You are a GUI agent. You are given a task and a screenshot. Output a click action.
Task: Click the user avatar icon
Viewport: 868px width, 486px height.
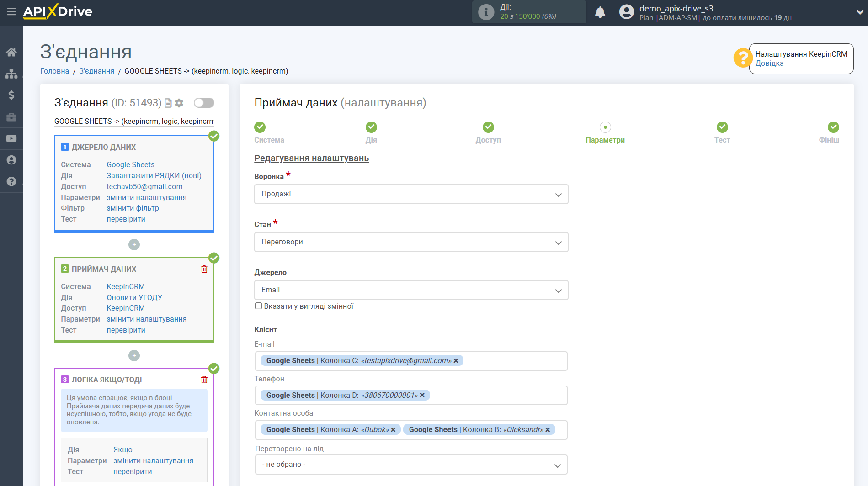click(x=626, y=12)
